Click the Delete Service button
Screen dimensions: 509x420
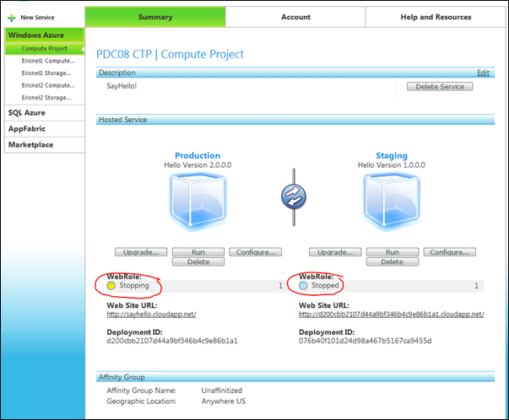click(x=440, y=87)
